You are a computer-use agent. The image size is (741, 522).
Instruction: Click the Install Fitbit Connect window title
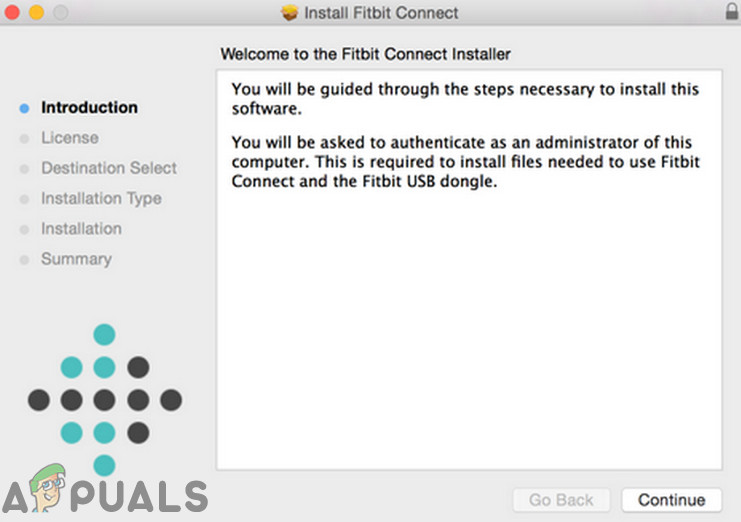click(381, 13)
